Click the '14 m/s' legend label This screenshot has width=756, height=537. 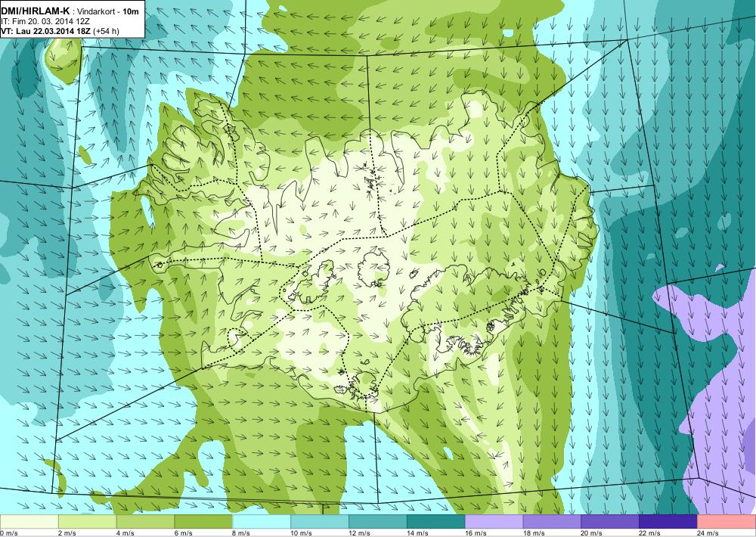tap(417, 533)
